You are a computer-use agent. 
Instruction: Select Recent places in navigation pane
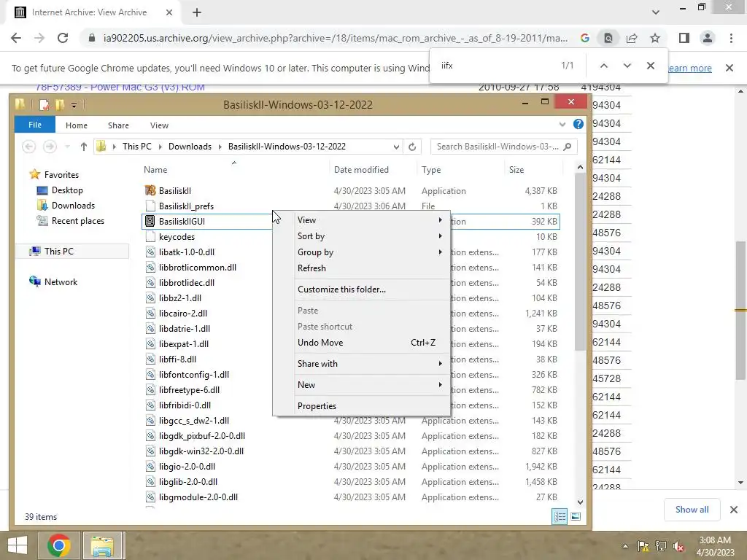pyautogui.click(x=77, y=221)
